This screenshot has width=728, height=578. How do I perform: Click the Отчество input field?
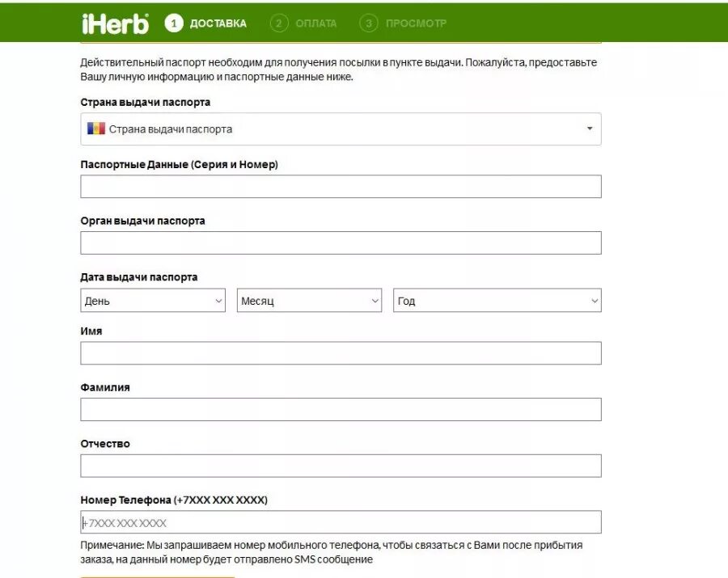(341, 466)
